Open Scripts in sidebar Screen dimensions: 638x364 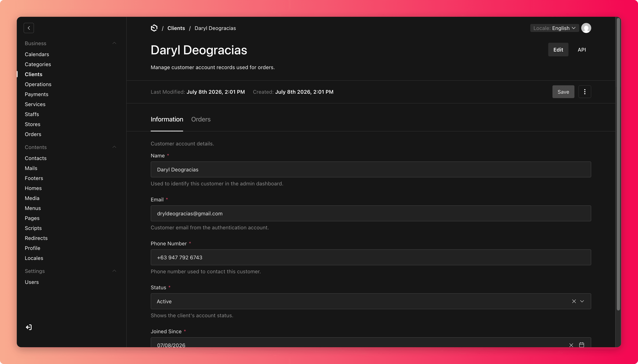(33, 228)
